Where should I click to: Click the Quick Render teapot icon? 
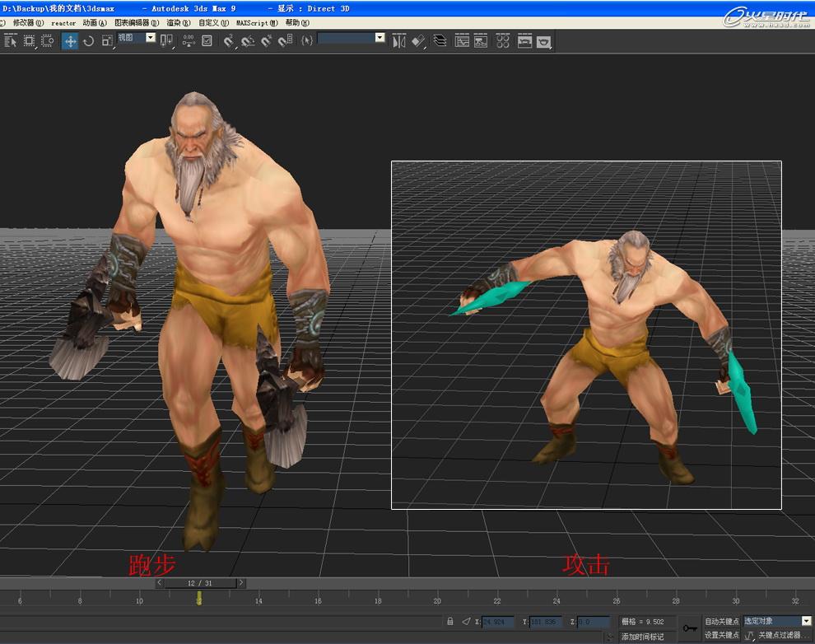(x=543, y=41)
